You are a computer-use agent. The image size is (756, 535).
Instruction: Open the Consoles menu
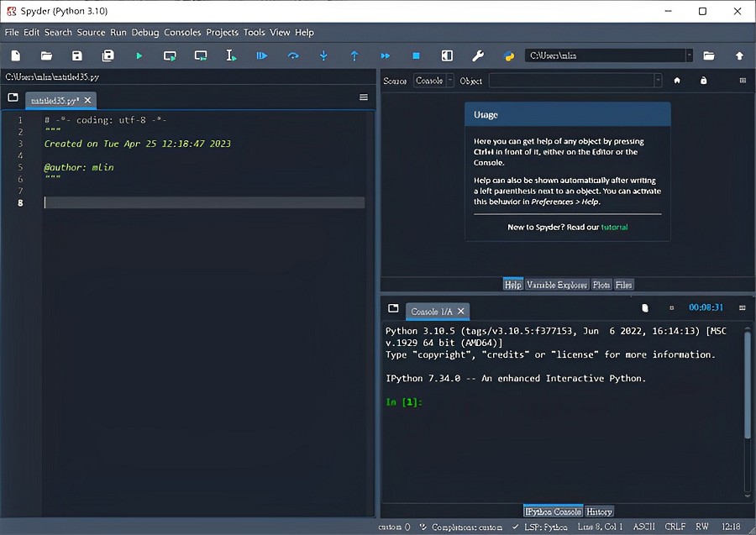click(x=182, y=32)
